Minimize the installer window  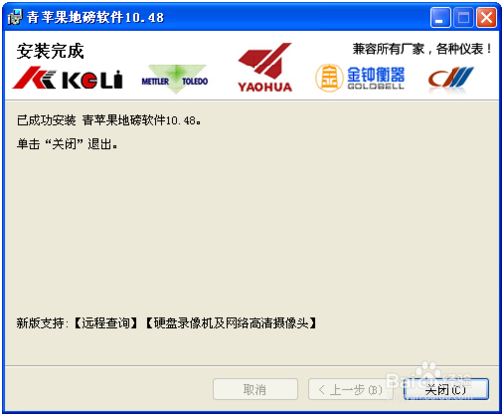point(440,17)
